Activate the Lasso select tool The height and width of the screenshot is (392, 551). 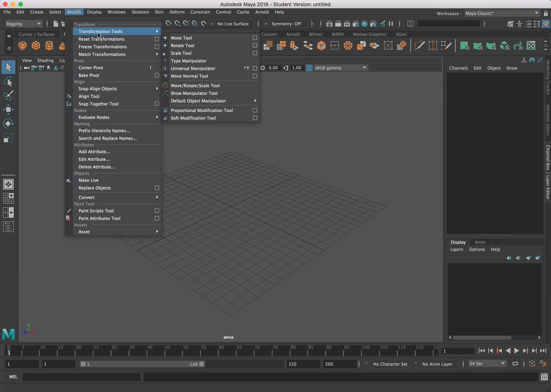pyautogui.click(x=8, y=82)
